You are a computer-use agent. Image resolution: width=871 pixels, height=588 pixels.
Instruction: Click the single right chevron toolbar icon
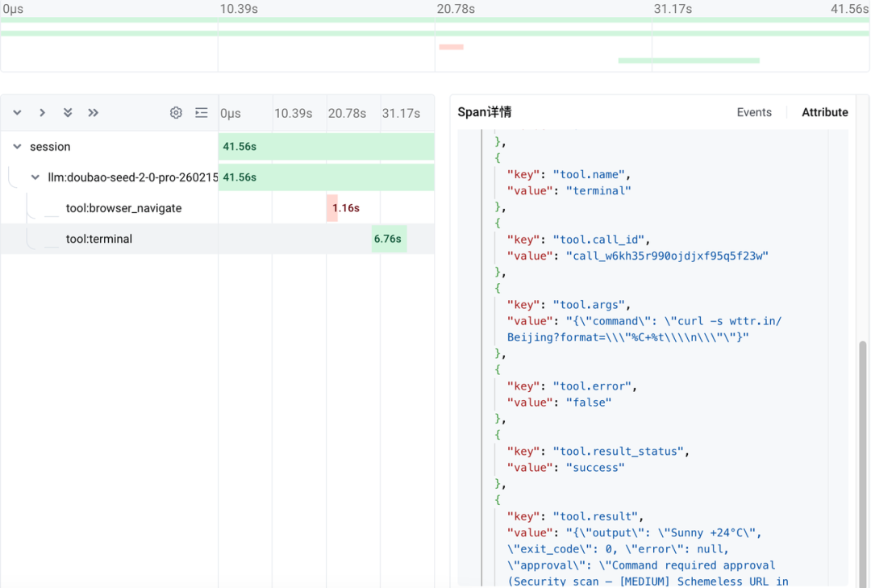coord(42,113)
